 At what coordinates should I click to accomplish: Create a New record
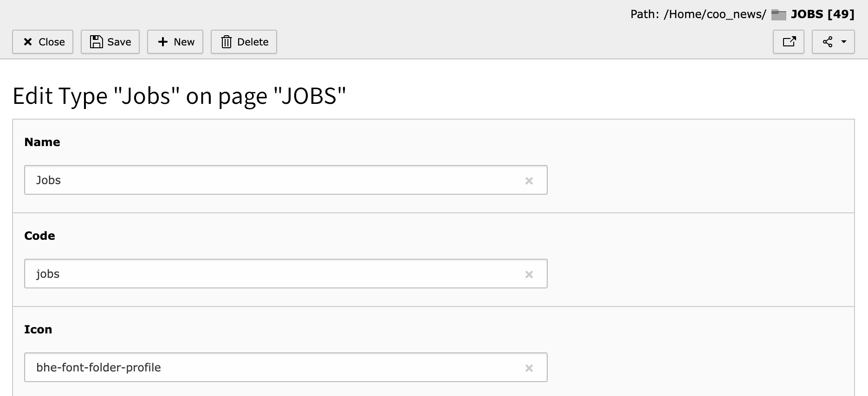tap(175, 42)
